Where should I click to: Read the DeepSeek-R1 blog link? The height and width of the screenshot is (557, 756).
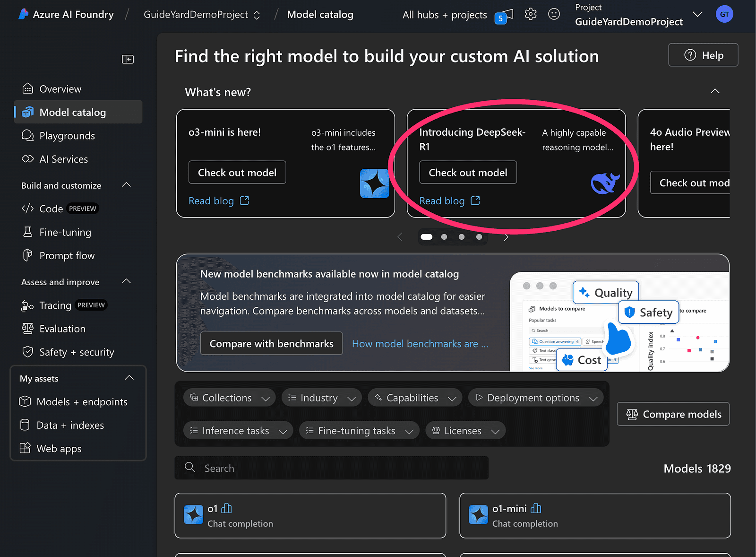pos(442,201)
